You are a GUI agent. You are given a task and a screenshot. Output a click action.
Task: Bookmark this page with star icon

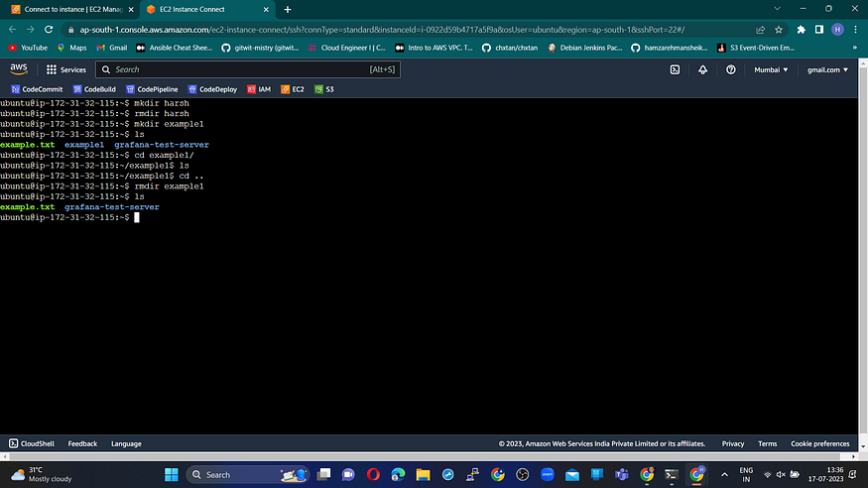click(779, 30)
